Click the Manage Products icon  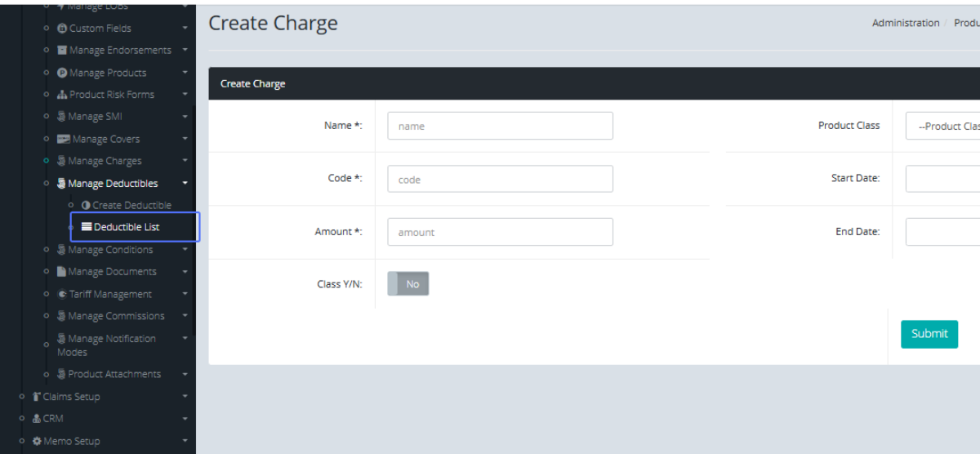[x=62, y=73]
